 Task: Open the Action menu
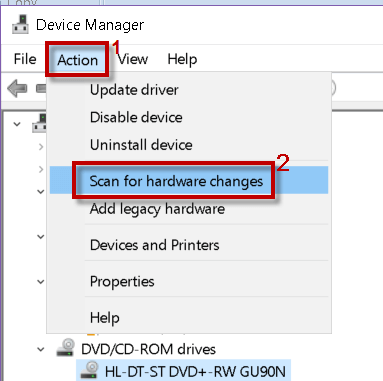[78, 60]
